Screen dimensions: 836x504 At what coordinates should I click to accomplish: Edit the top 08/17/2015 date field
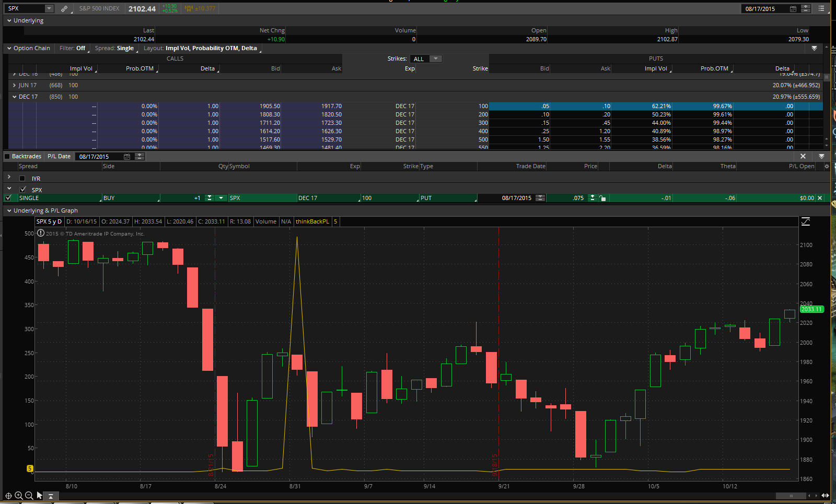point(765,9)
